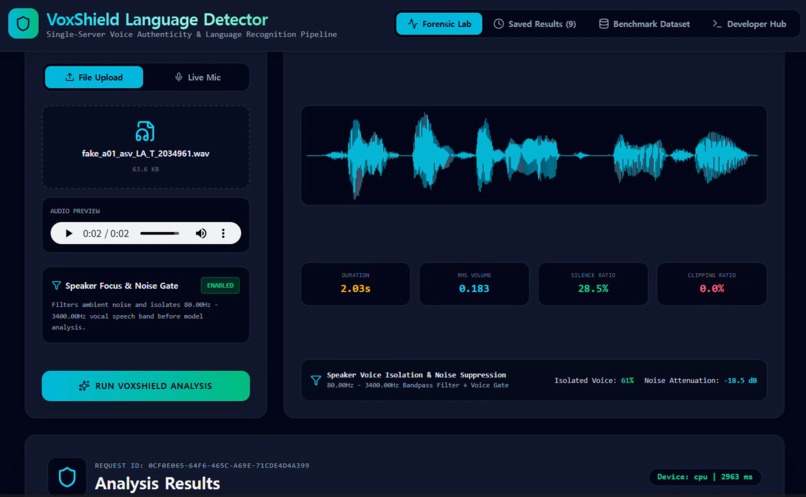Screen dimensions: 806x497
Task: Click the 0:02 / 0:02 playback time
Action: tap(106, 233)
